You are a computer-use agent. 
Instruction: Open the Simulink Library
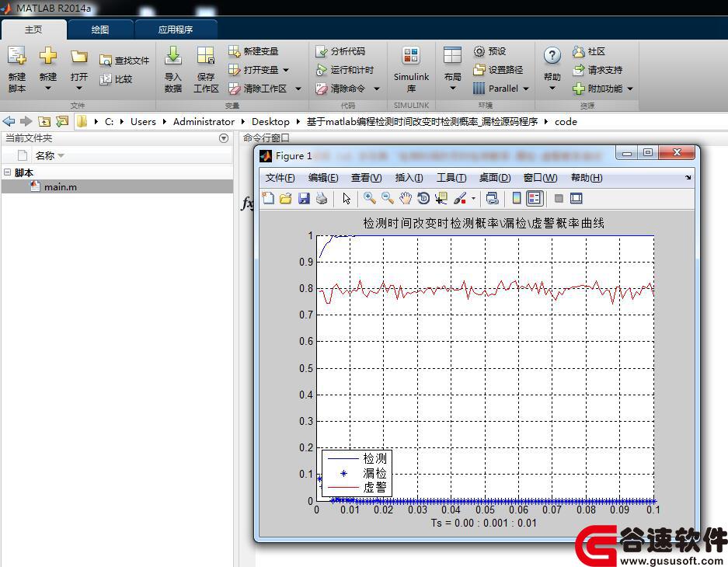[x=411, y=68]
